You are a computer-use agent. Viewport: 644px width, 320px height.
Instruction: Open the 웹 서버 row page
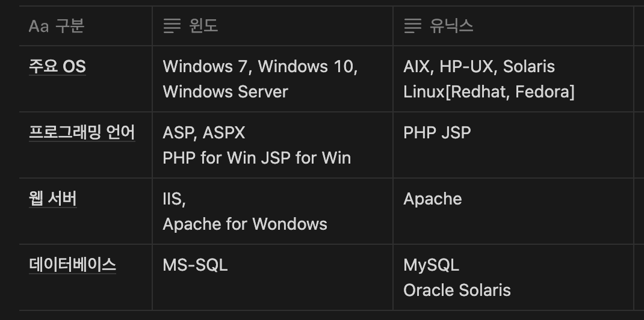coord(52,199)
